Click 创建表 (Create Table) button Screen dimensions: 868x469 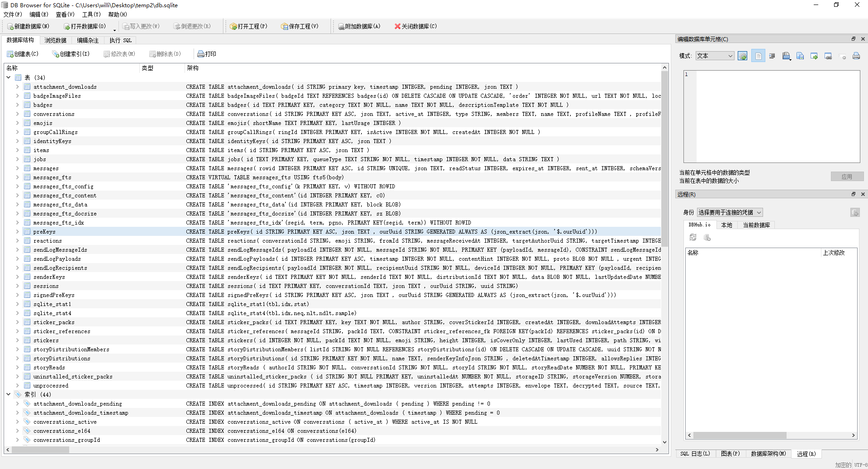tap(23, 54)
